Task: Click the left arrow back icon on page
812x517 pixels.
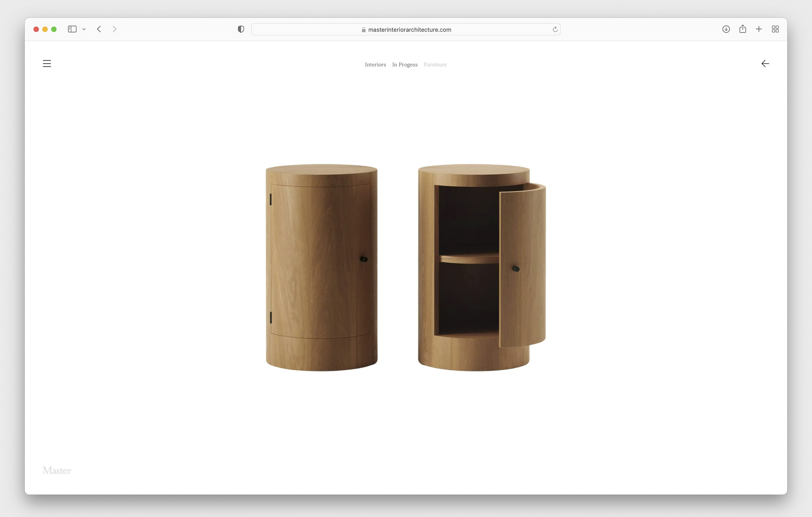Action: (x=765, y=63)
